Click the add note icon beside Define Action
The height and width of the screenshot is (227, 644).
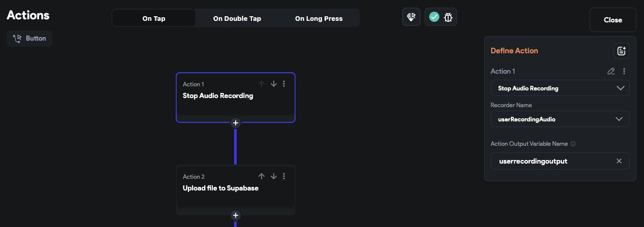[622, 51]
